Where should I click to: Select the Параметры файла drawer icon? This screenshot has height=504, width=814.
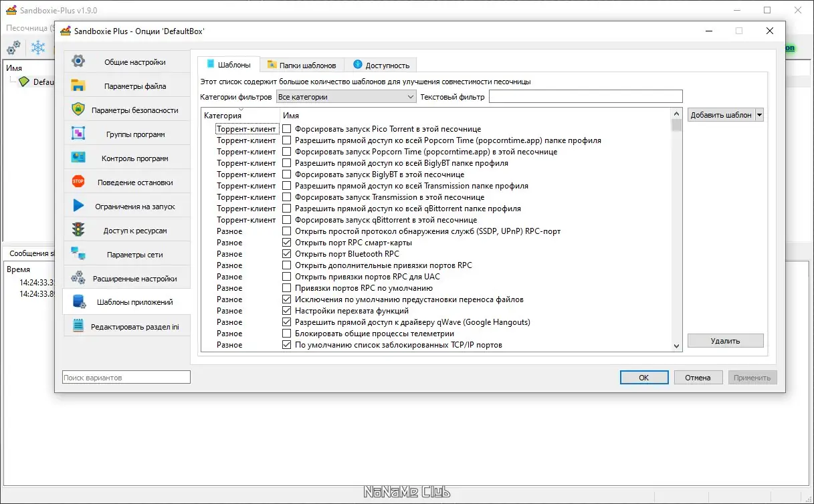(x=78, y=86)
